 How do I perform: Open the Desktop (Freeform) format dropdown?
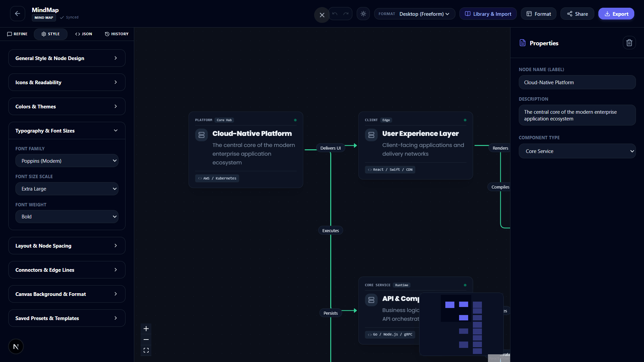click(414, 14)
